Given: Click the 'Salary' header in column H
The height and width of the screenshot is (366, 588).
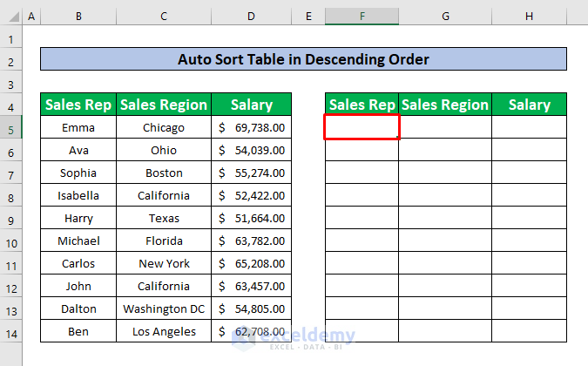Looking at the screenshot, I should click(x=529, y=105).
